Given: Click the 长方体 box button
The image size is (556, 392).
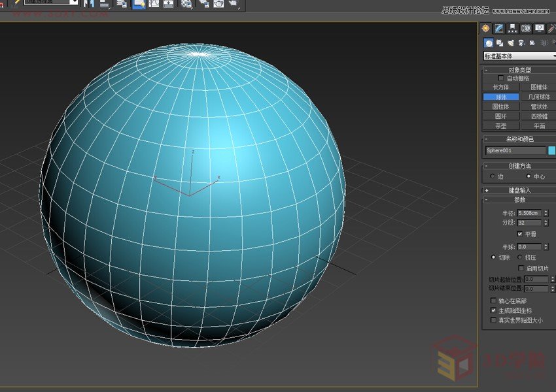Looking at the screenshot, I should [x=500, y=87].
